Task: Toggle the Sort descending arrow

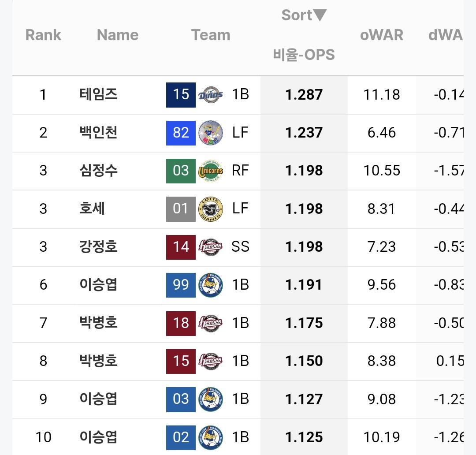Action: tap(320, 15)
